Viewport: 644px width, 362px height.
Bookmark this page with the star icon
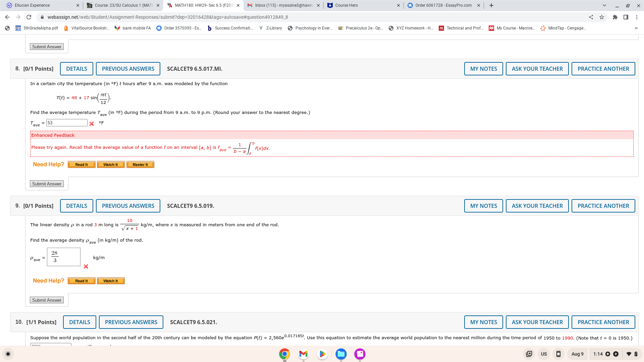(x=602, y=17)
